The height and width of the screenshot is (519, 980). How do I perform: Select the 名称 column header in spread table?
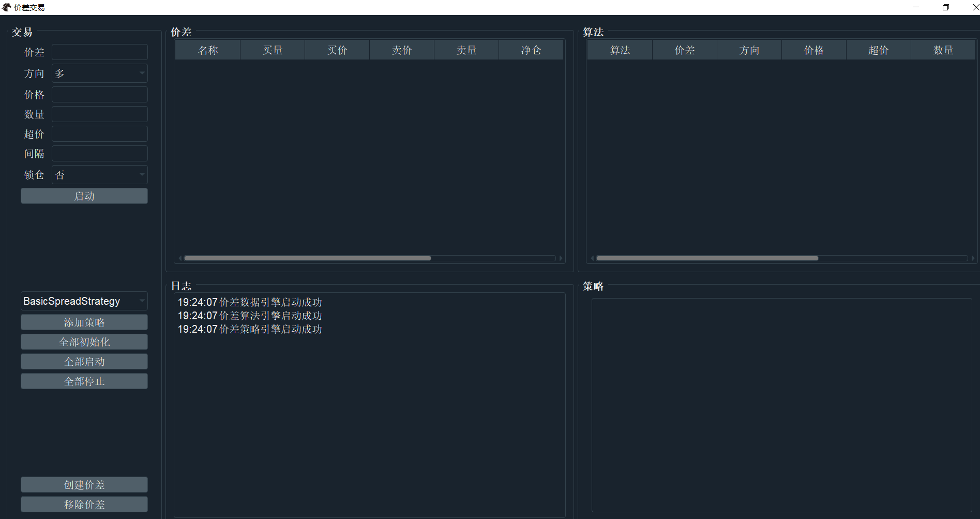(207, 50)
